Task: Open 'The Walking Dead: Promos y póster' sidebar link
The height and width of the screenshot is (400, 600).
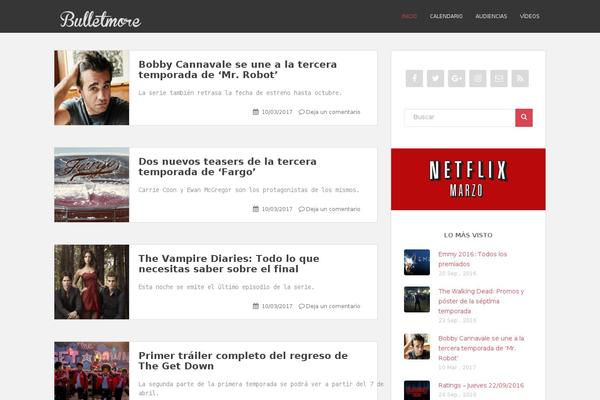Action: click(481, 301)
